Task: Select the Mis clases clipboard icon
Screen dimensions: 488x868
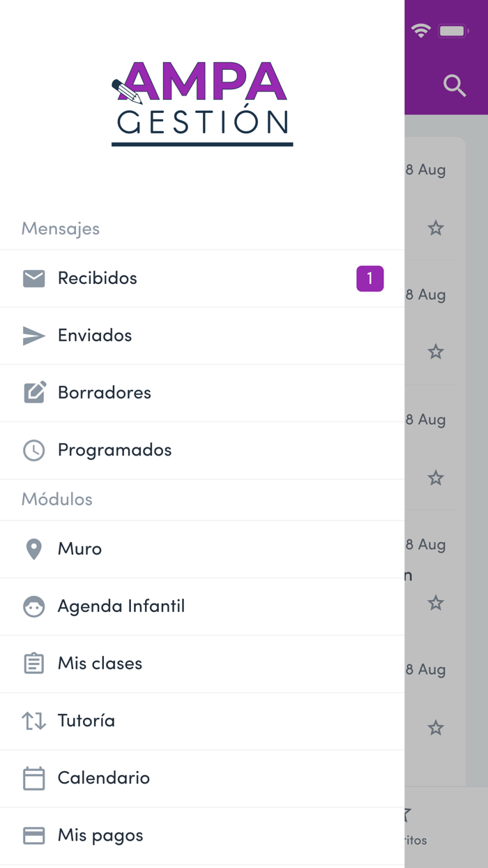Action: click(33, 664)
